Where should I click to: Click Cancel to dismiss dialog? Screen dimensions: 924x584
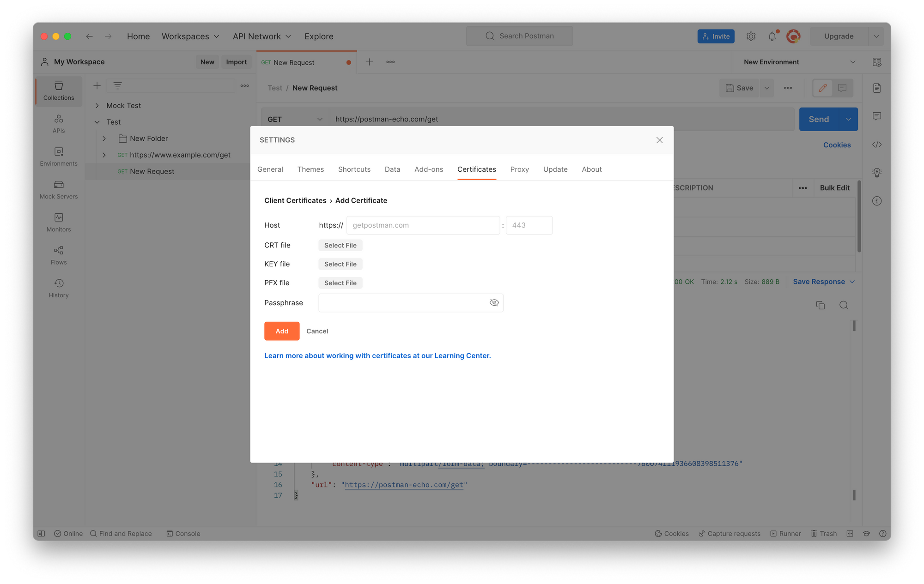[x=317, y=331]
